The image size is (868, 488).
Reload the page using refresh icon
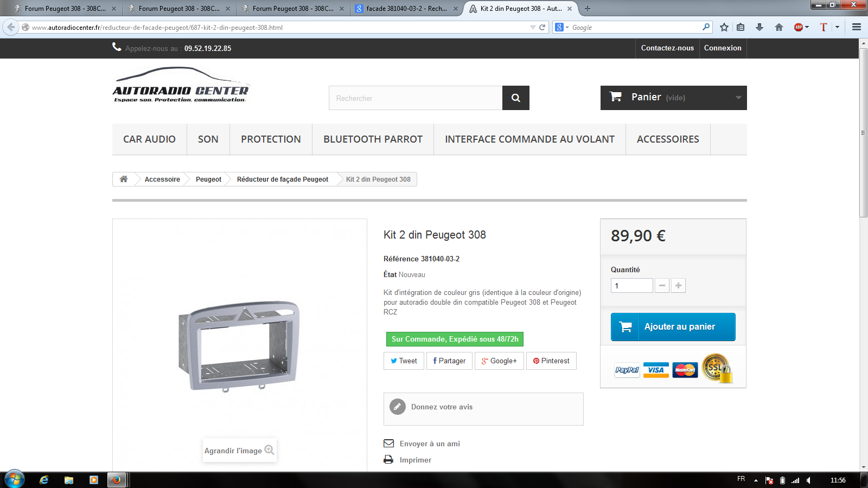[x=542, y=27]
